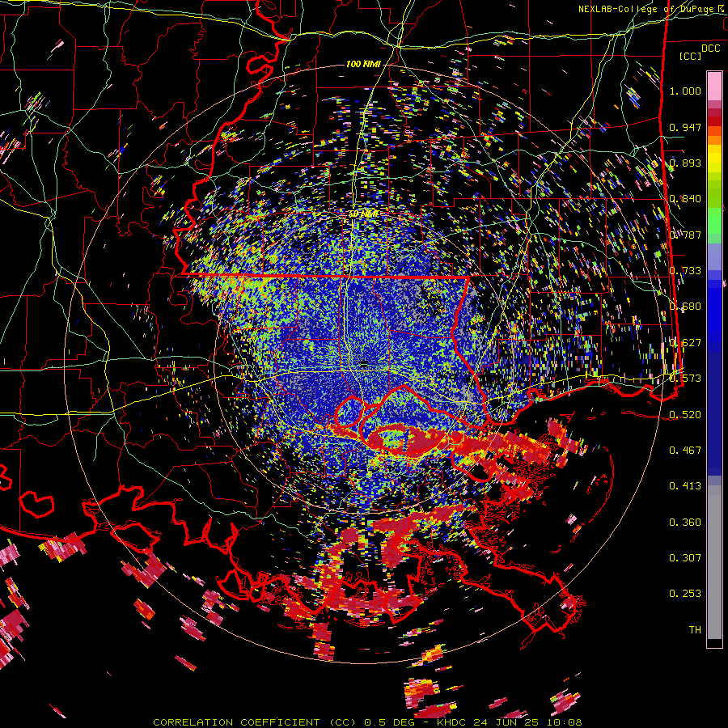The height and width of the screenshot is (728, 728).
Task: Select the 0.253 legend value
Action: click(x=685, y=594)
